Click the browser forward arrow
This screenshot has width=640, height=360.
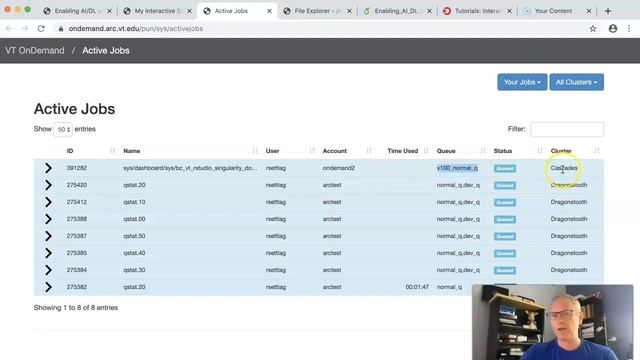(x=25, y=29)
